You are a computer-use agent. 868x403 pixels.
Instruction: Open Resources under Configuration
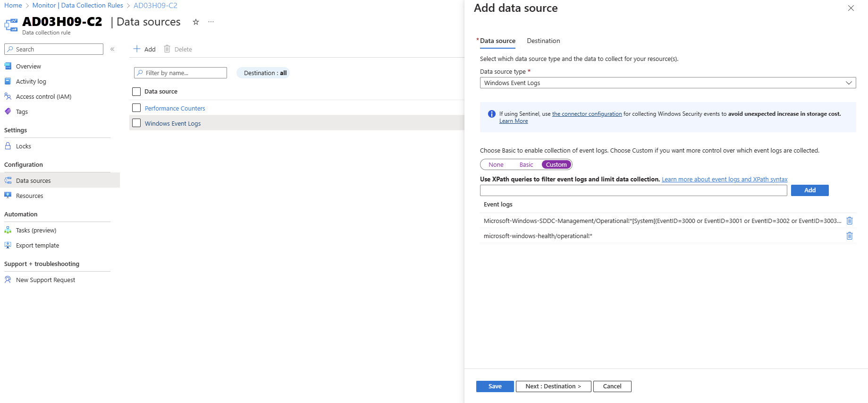click(x=30, y=196)
